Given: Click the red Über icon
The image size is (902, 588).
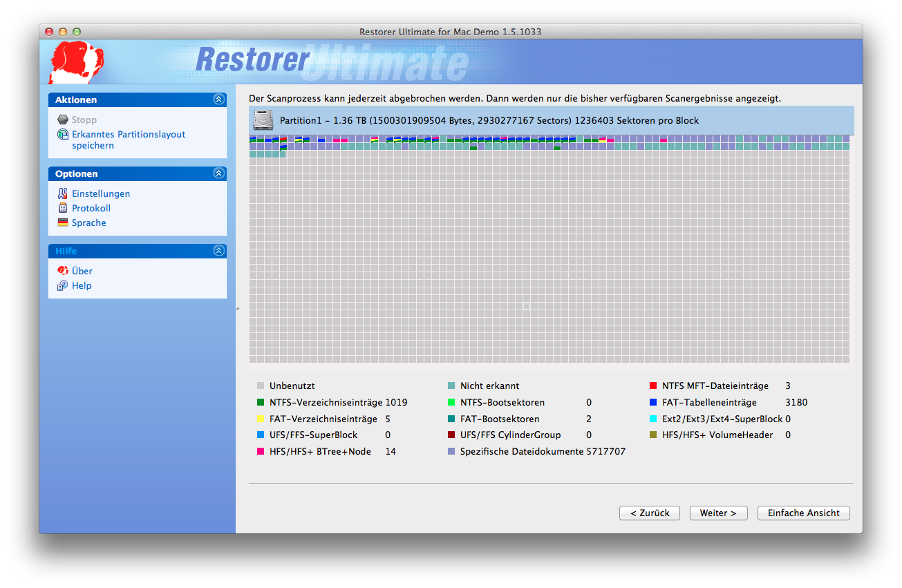Looking at the screenshot, I should tap(63, 271).
